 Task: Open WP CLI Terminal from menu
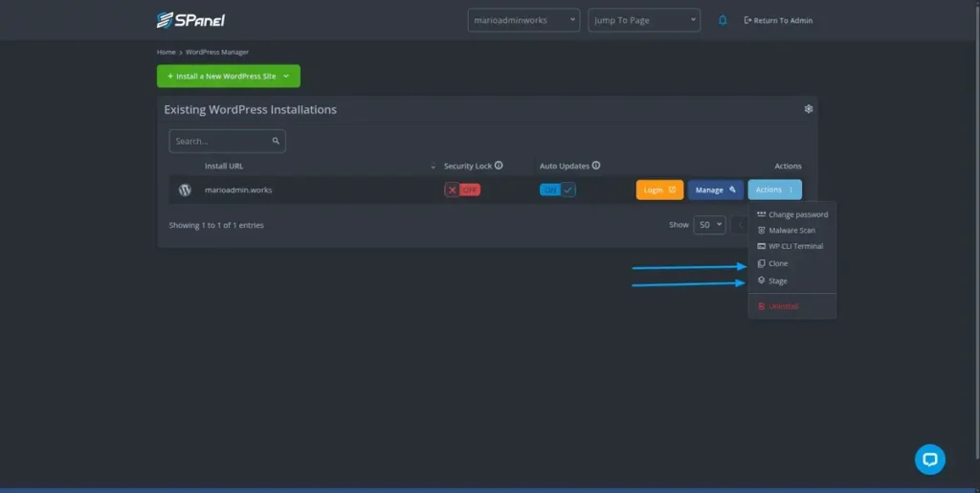pyautogui.click(x=791, y=246)
